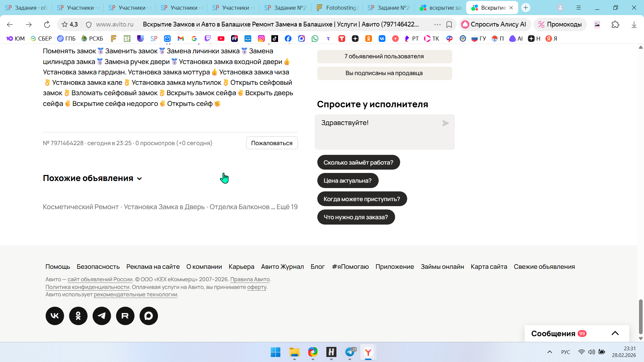The height and width of the screenshot is (362, 644).
Task: Open Odnoklassniki footer social icon
Action: (78, 316)
